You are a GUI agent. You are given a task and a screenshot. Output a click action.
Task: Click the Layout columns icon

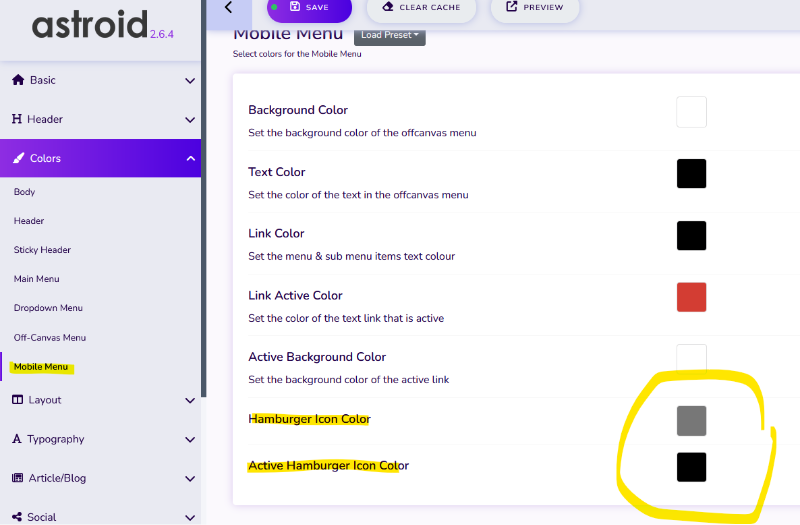(17, 399)
